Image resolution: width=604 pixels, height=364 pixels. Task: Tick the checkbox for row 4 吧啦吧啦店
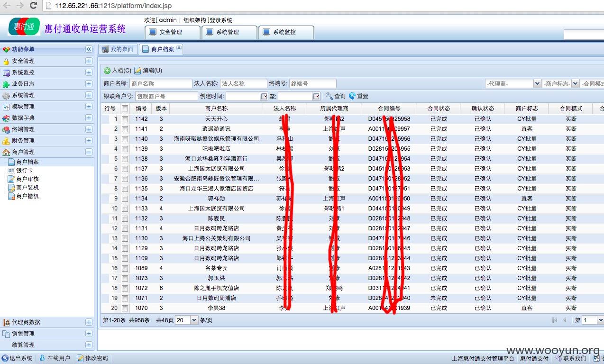(x=125, y=149)
